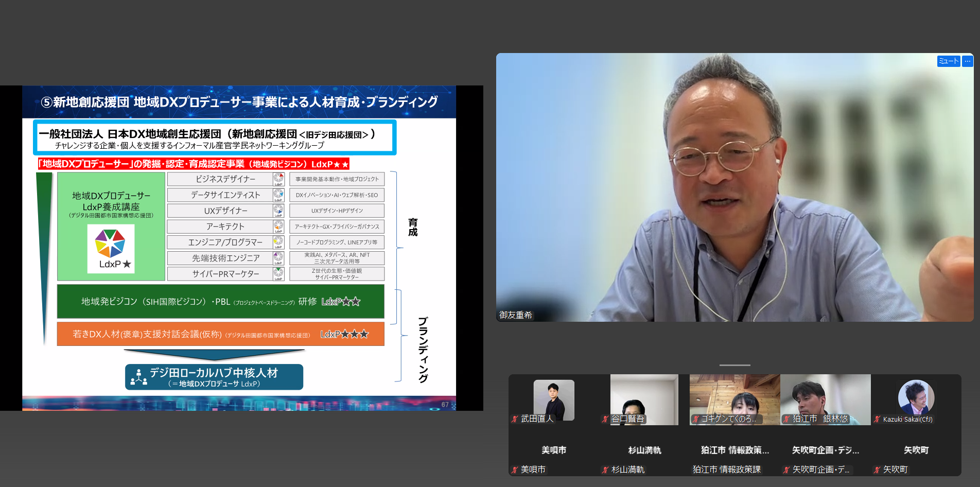The image size is (980, 487).
Task: Click the large 杉山満軌 participant name
Action: click(x=644, y=450)
